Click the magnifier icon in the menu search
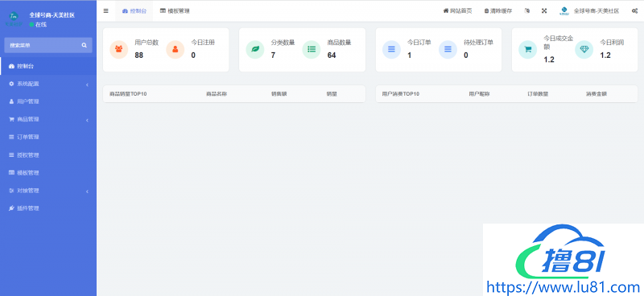Image resolution: width=644 pixels, height=296 pixels. coord(85,45)
